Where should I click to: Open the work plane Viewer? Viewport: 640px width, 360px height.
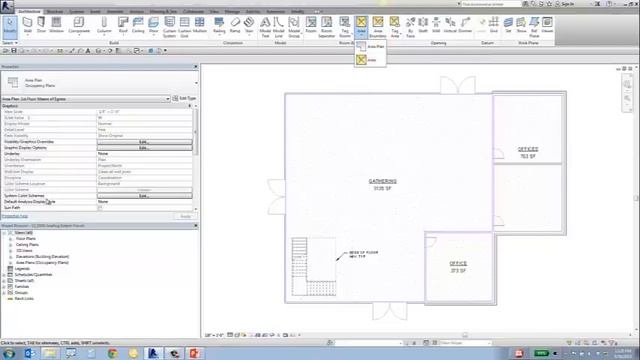547,25
